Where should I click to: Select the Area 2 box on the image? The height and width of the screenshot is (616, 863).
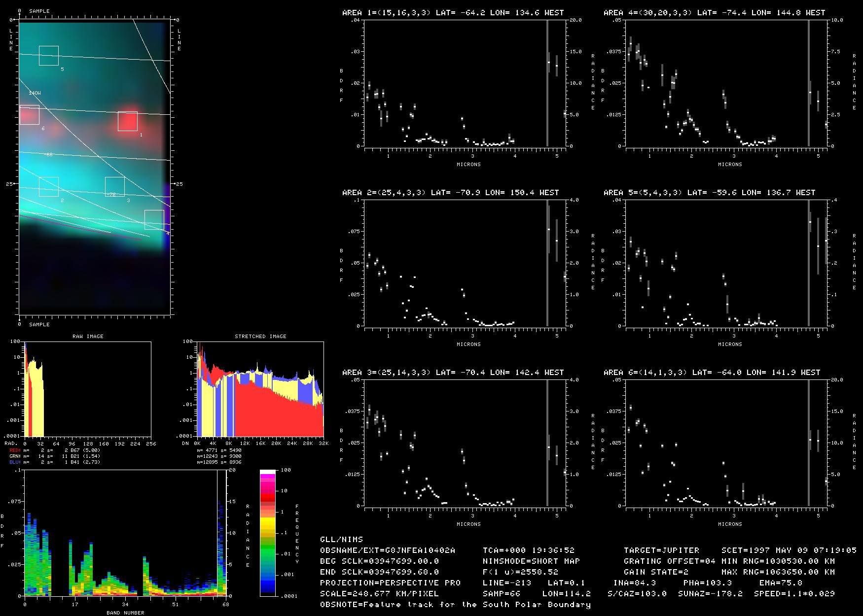(49, 187)
